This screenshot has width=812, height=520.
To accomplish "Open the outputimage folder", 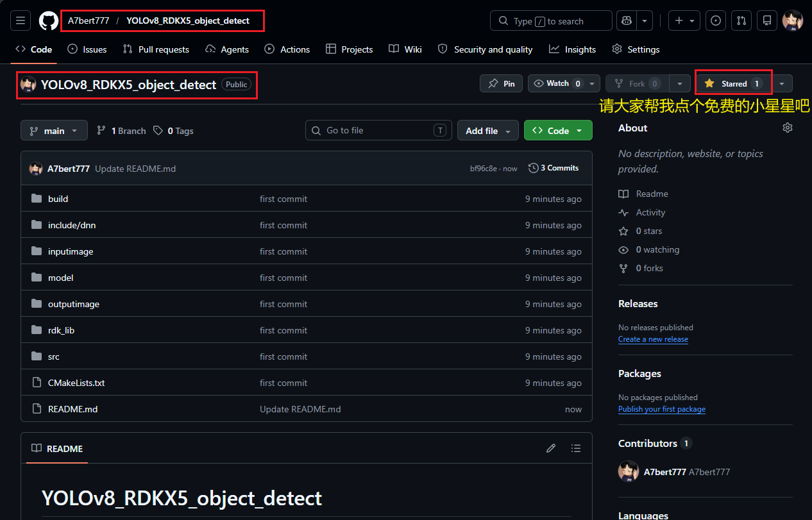I will click(74, 304).
